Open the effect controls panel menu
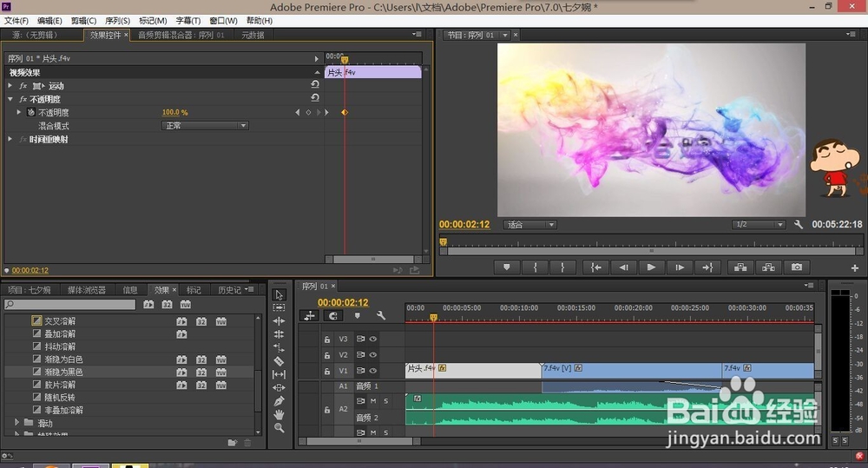Viewport: 868px width, 468px height. (x=417, y=35)
